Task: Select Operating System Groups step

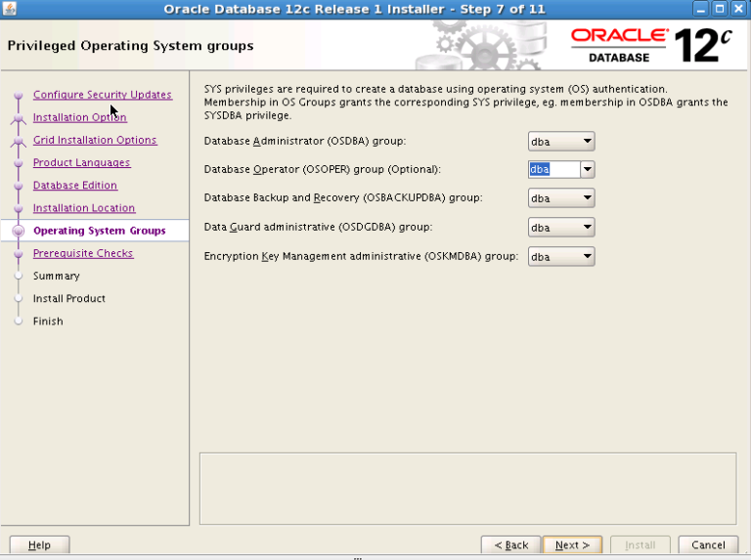Action: [100, 231]
